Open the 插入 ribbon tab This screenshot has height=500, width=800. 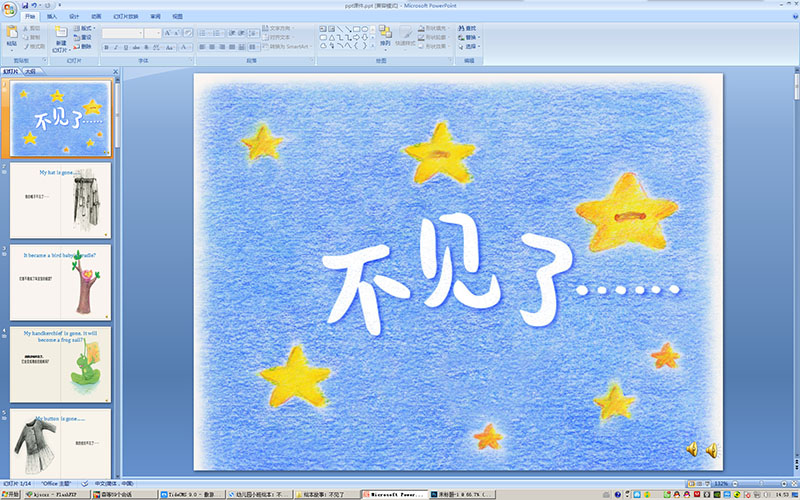[52, 16]
